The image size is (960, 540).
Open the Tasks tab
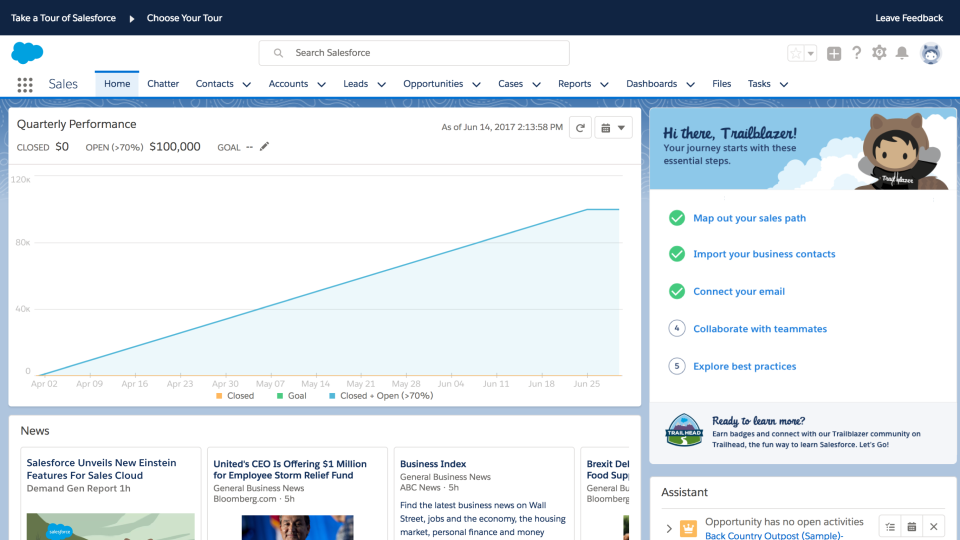pos(759,84)
